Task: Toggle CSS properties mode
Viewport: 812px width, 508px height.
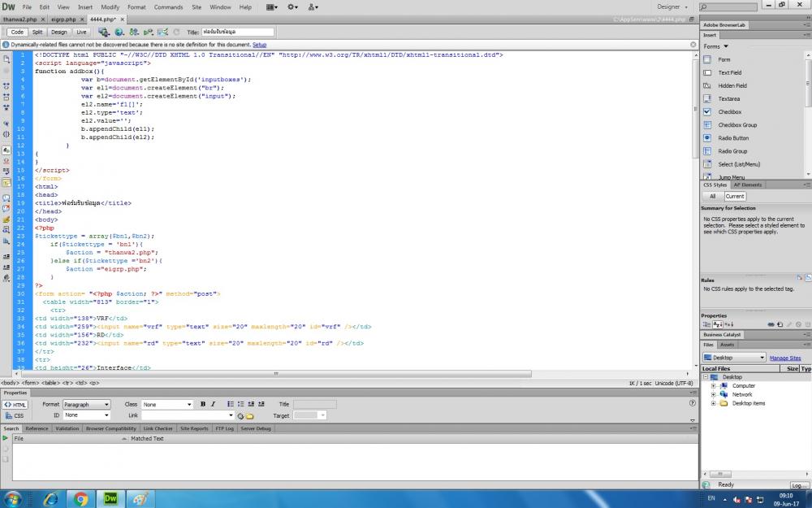Action: pyautogui.click(x=15, y=415)
